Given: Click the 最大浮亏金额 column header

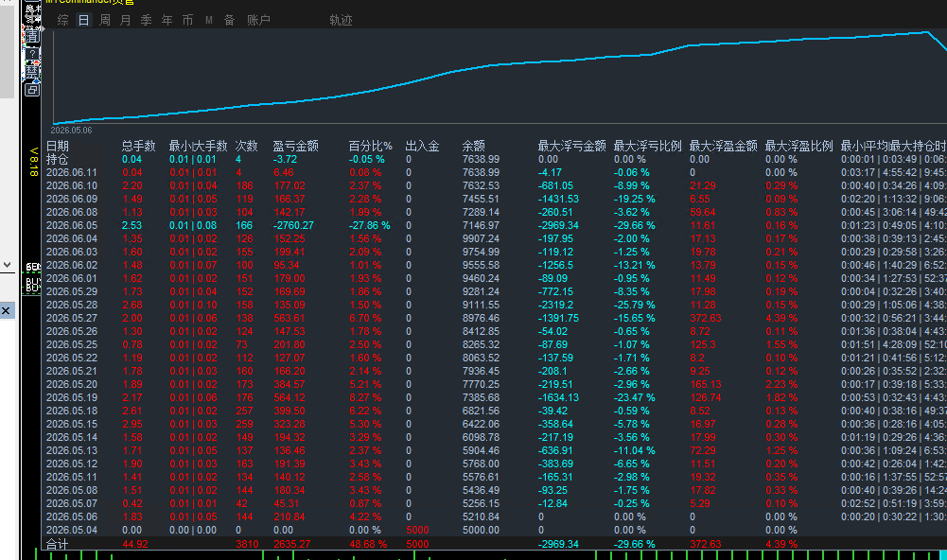Looking at the screenshot, I should pyautogui.click(x=571, y=146).
